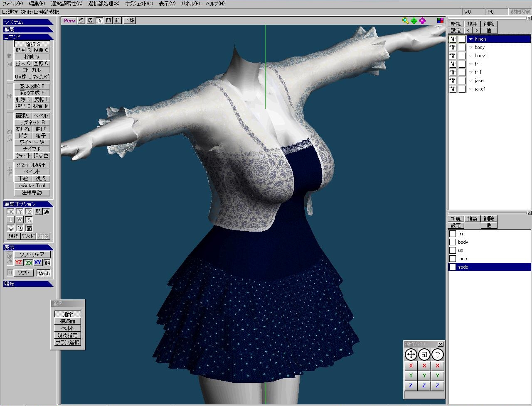Expand the システム panel header
The height and width of the screenshot is (406, 532).
pos(28,22)
